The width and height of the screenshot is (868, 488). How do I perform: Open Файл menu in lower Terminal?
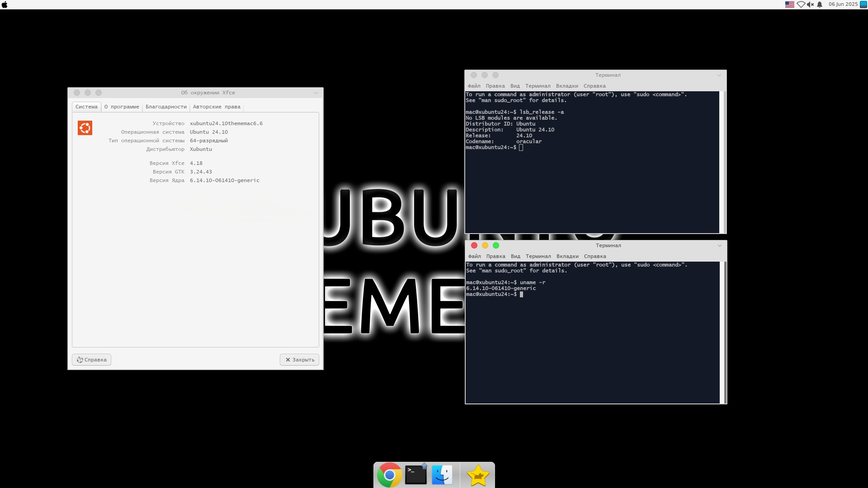(474, 256)
